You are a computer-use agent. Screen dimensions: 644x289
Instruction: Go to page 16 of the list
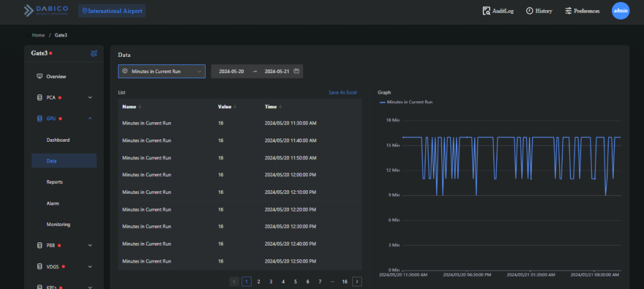[x=345, y=281]
